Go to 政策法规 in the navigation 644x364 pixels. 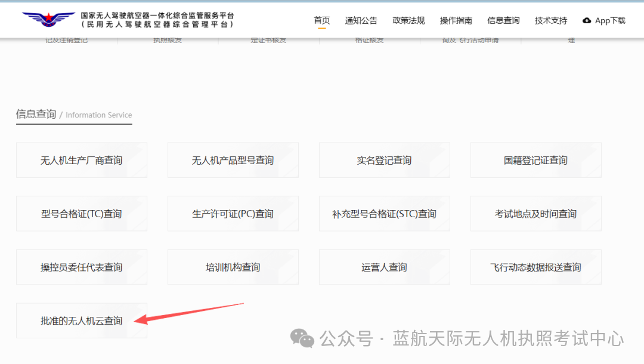point(408,20)
